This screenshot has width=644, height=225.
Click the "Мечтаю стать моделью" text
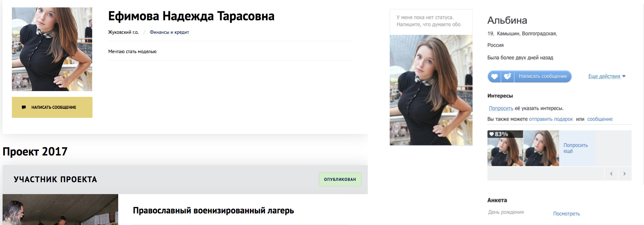coord(132,52)
